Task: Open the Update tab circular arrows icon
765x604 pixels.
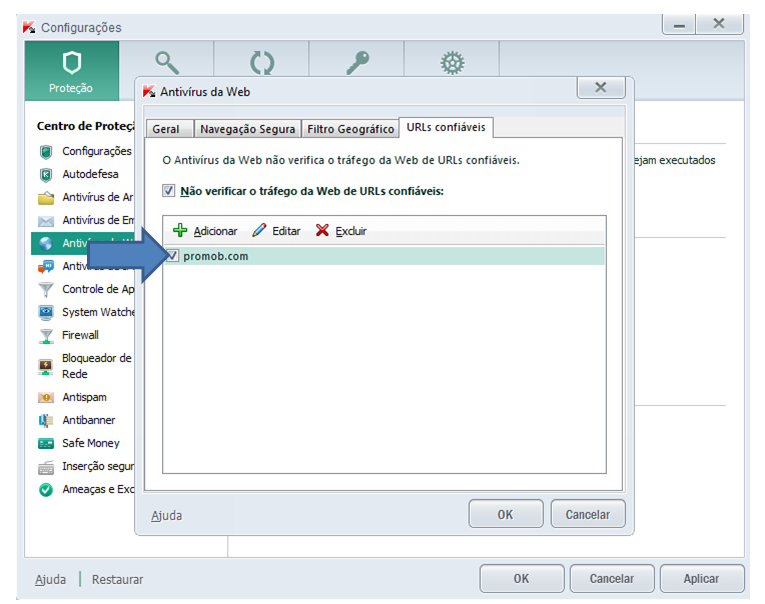Action: coord(262,62)
